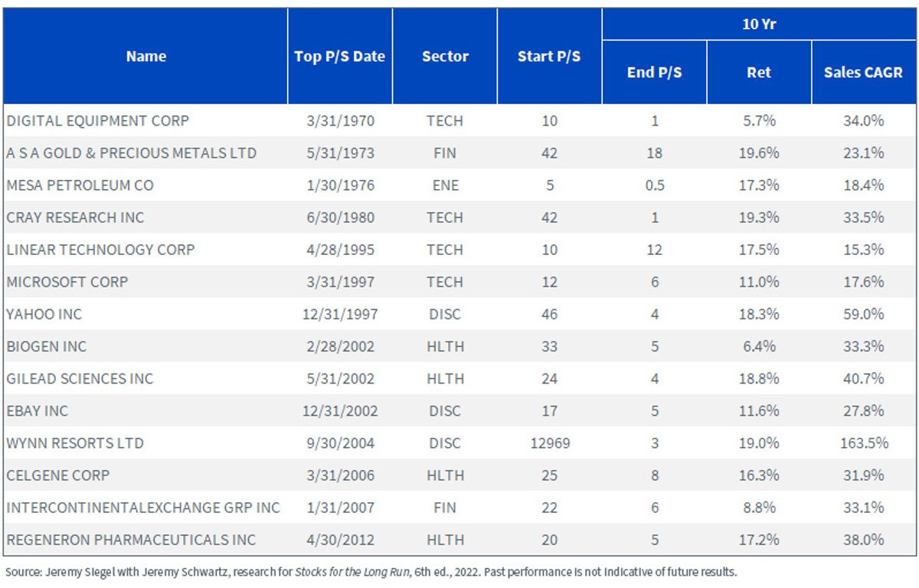Click the date 3/31/2006
This screenshot has width=919, height=588.
(340, 475)
